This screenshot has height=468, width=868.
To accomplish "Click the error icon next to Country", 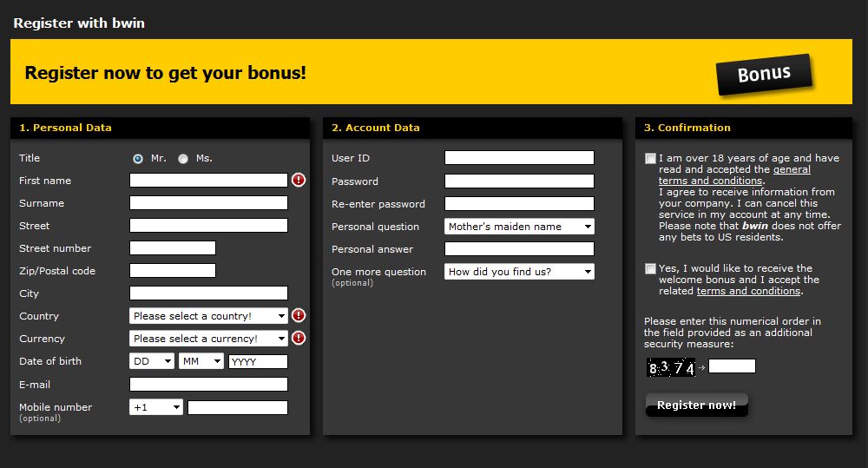I will (x=299, y=315).
